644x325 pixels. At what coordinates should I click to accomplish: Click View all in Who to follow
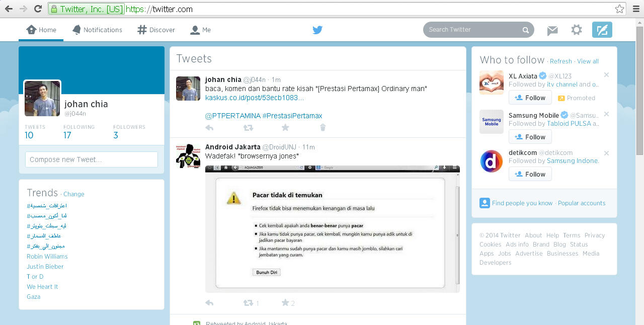click(x=588, y=61)
